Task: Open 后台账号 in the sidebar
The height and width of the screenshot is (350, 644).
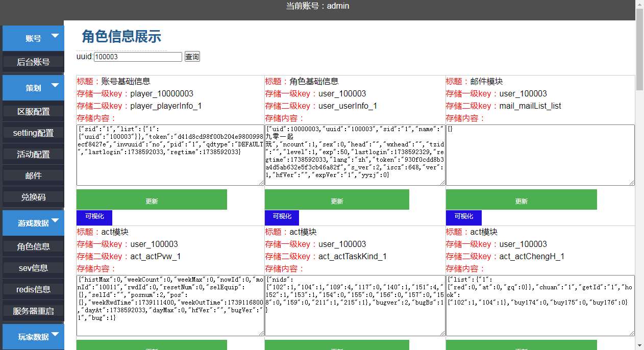Action: pyautogui.click(x=33, y=62)
